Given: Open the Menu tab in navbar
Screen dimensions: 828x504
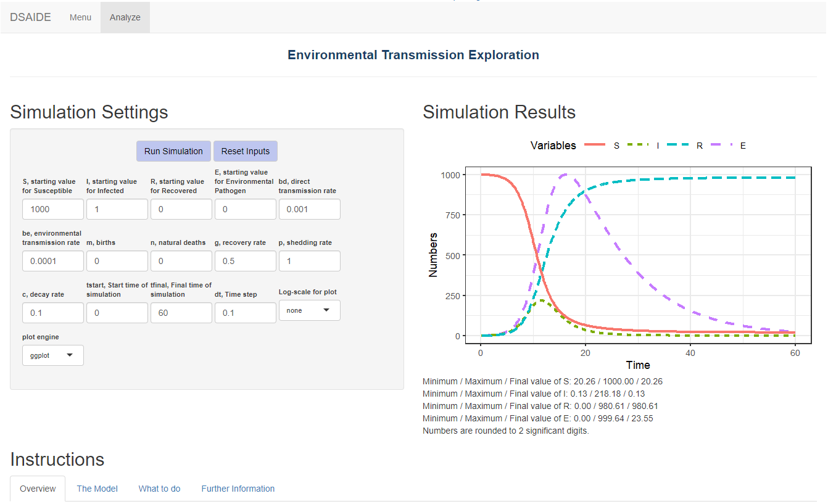Looking at the screenshot, I should pyautogui.click(x=80, y=17).
